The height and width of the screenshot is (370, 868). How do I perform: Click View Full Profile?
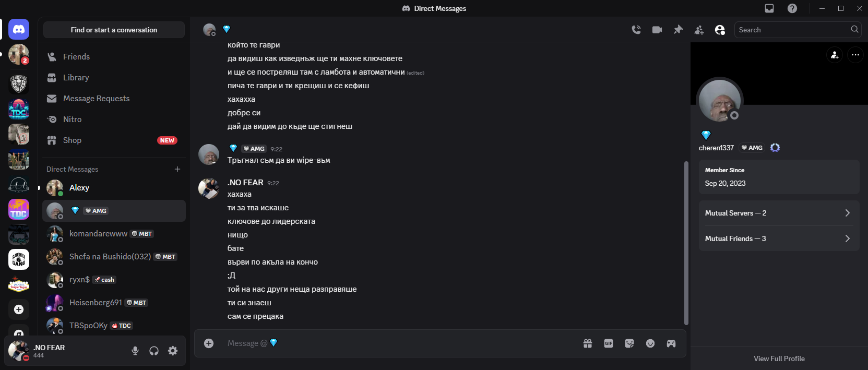[x=779, y=359]
